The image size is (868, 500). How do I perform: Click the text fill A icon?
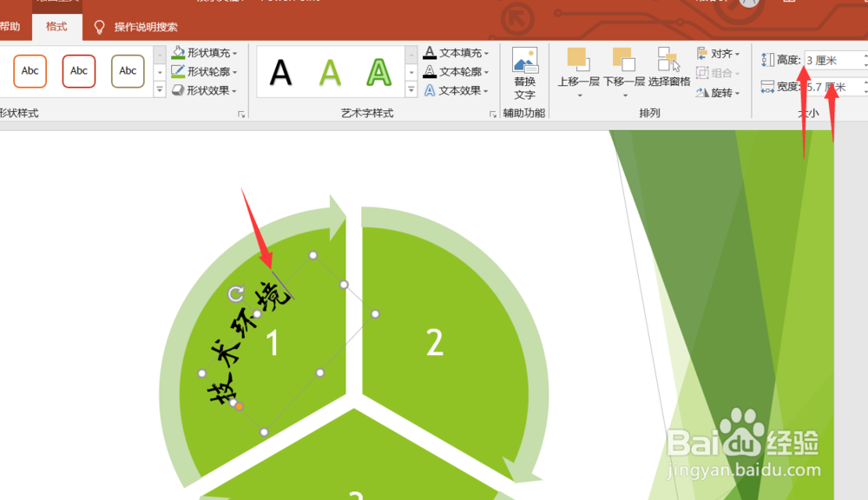pos(430,53)
